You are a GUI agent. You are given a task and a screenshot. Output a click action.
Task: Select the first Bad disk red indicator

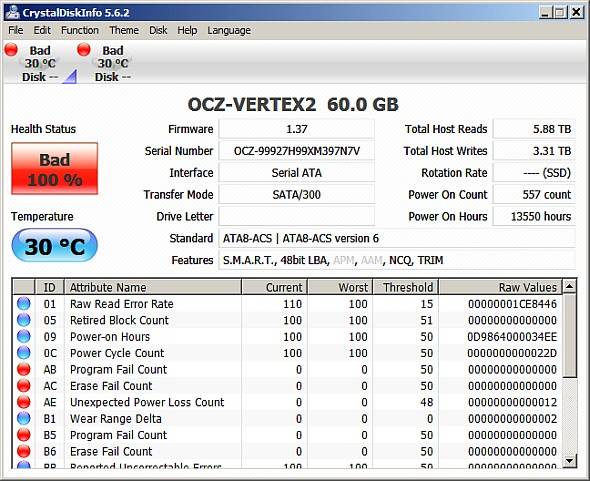tap(11, 50)
